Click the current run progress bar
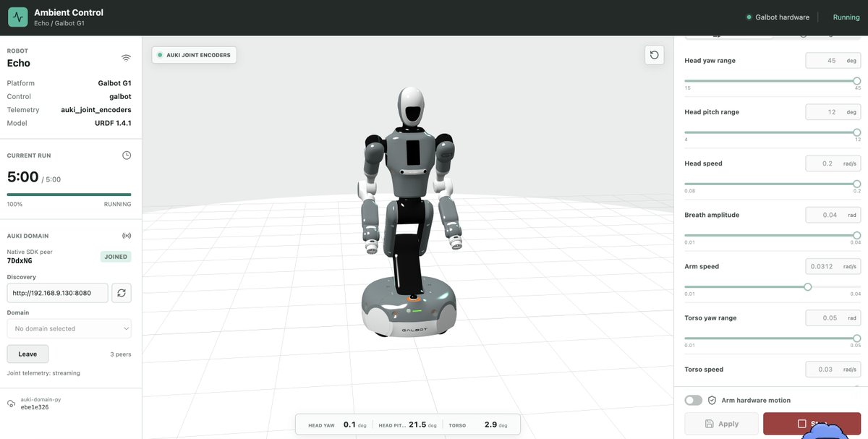Viewport: 868px width, 439px height. coord(69,195)
